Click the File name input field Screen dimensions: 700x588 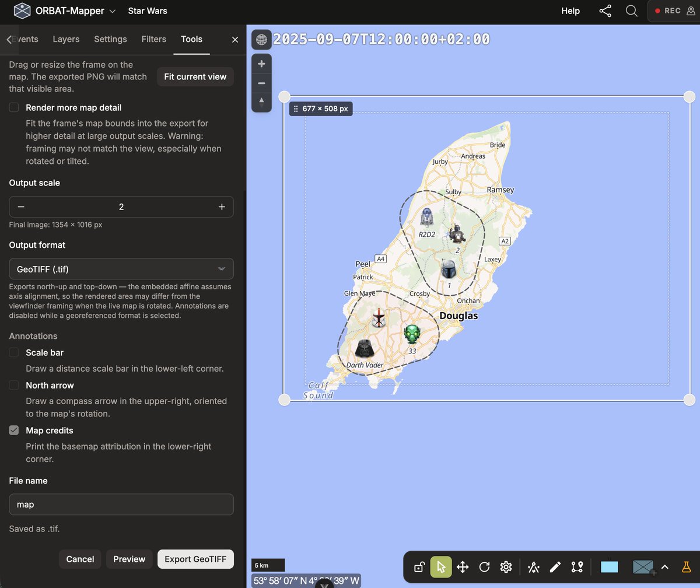tap(121, 505)
